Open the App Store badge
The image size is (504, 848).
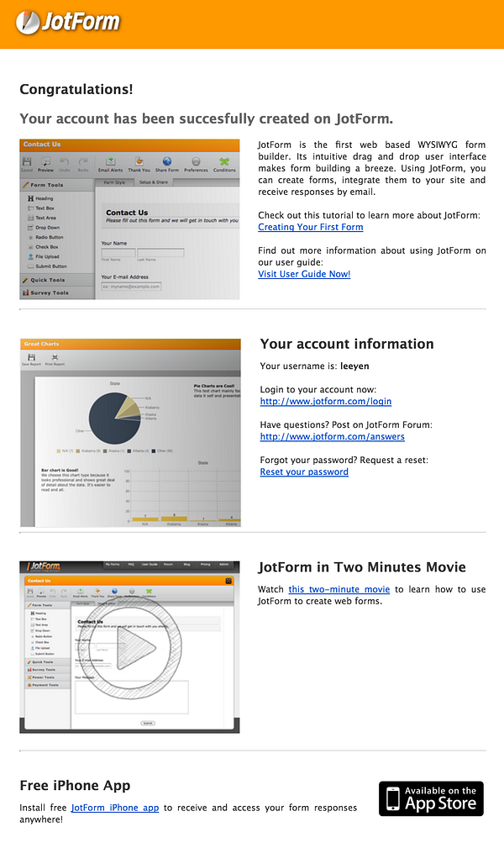(x=431, y=798)
